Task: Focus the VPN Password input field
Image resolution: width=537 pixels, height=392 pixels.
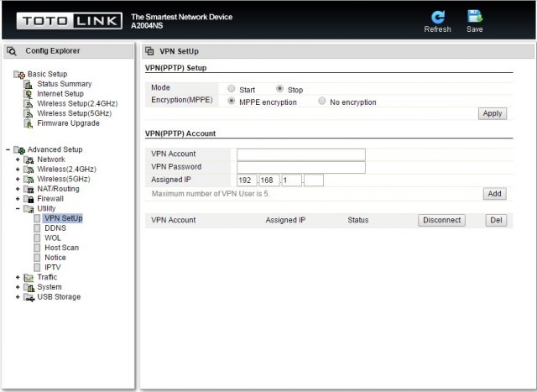Action: pos(300,167)
